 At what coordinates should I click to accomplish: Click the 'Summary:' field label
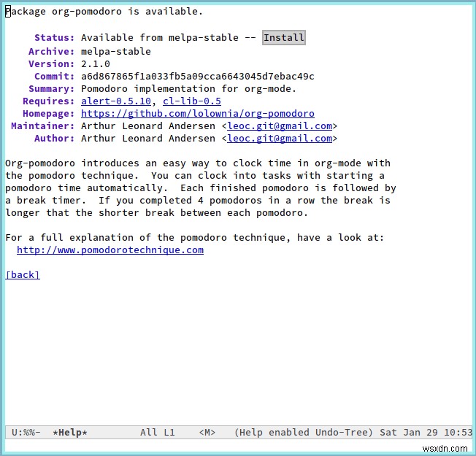[52, 89]
